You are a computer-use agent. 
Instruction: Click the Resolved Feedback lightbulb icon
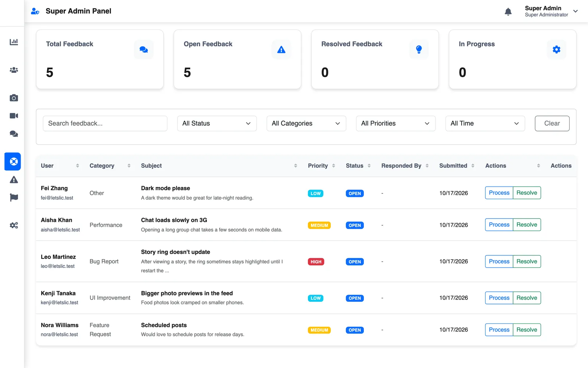pyautogui.click(x=419, y=50)
